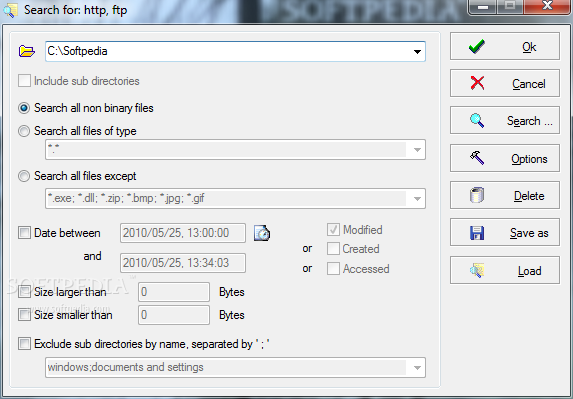Click the open folder browse icon
Viewport: 573px width, 399px height.
coord(27,51)
